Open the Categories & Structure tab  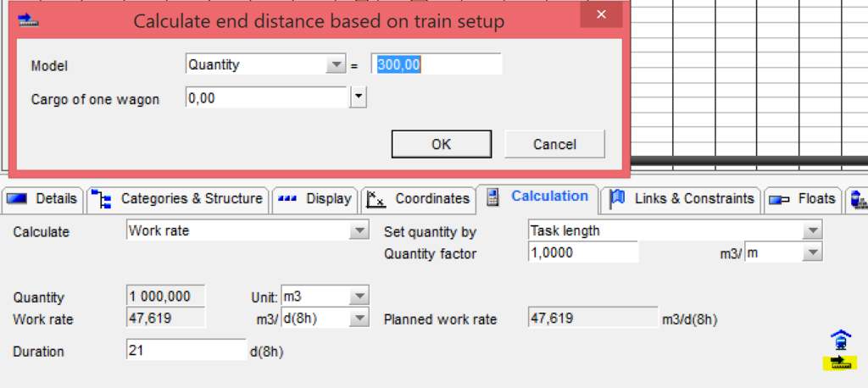coord(178,199)
